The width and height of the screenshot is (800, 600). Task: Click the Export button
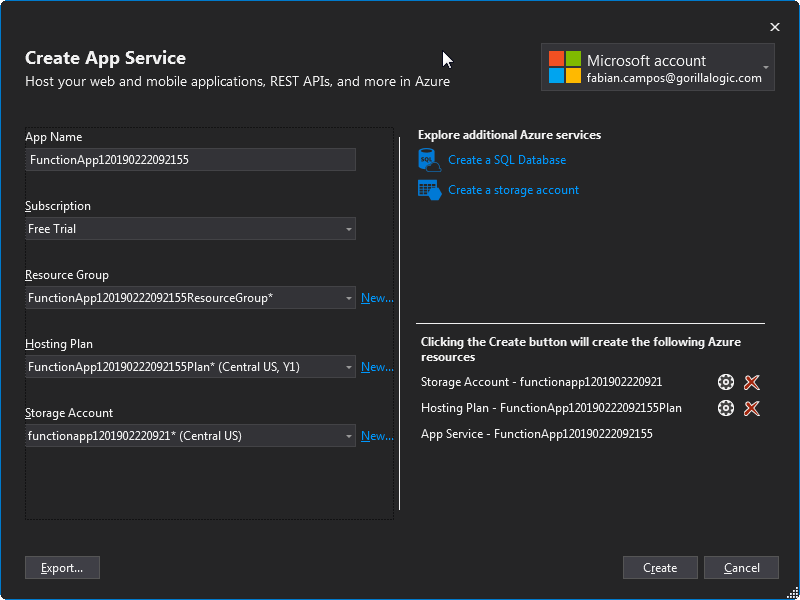(62, 568)
